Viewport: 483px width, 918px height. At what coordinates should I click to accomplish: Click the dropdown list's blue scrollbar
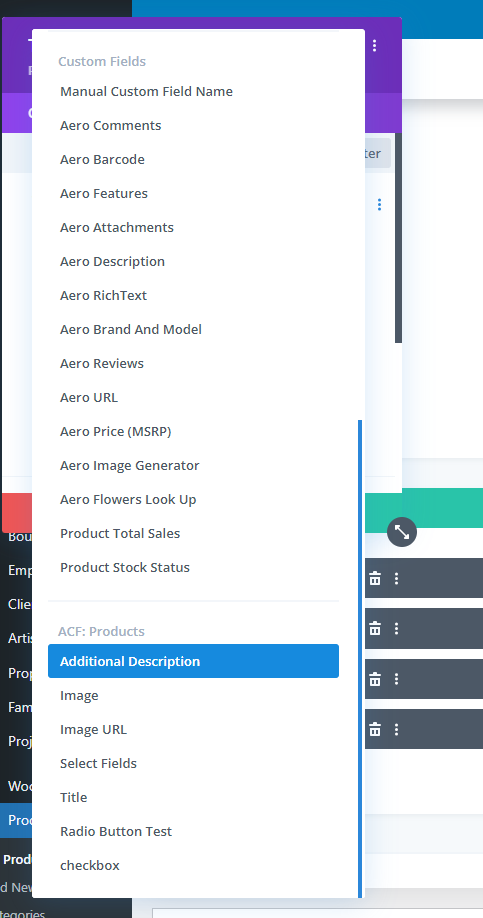click(360, 658)
